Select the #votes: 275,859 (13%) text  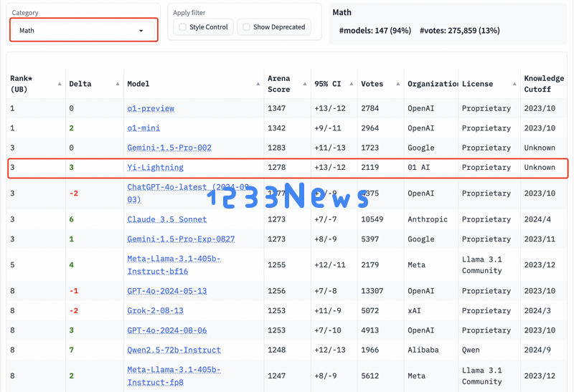click(459, 31)
